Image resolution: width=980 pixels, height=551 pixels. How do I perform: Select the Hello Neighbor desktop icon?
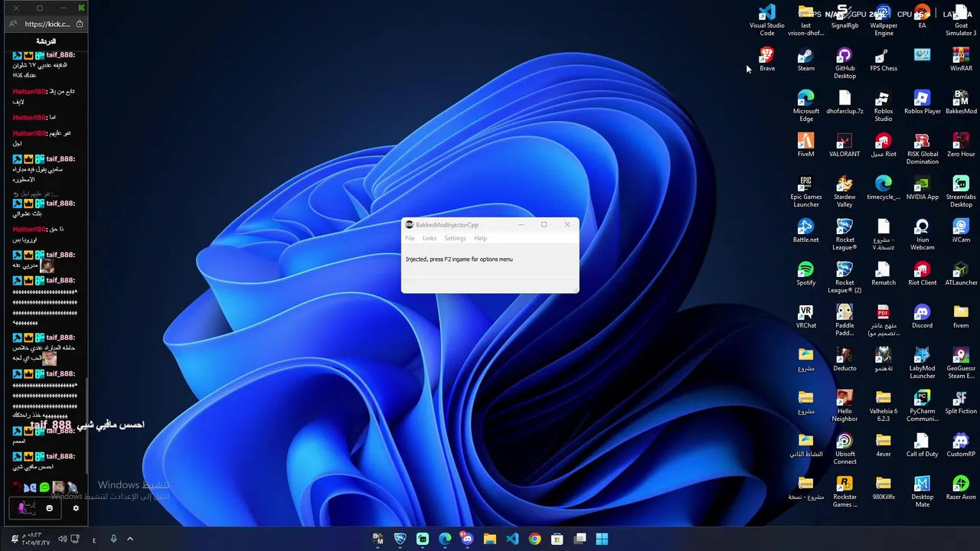coord(844,406)
